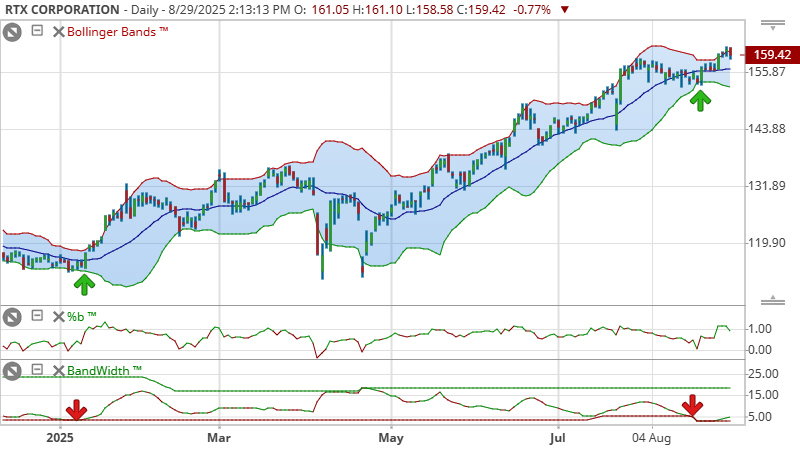Image resolution: width=800 pixels, height=450 pixels.
Task: Collapse the Bollinger Bands panel
Action: coord(37,31)
